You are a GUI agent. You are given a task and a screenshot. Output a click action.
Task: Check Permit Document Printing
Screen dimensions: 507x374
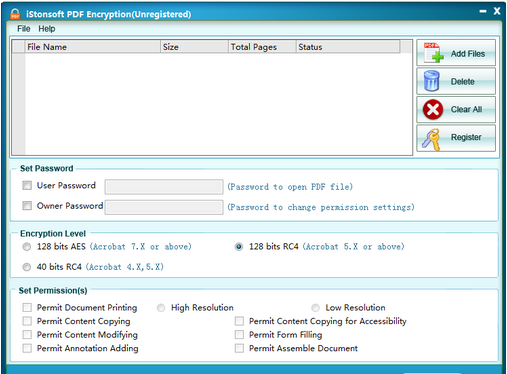pyautogui.click(x=27, y=307)
